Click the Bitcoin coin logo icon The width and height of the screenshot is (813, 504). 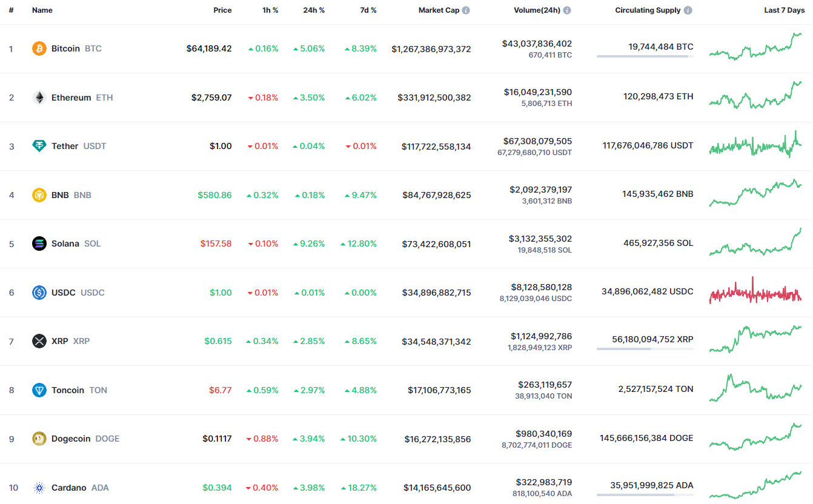[x=39, y=48]
